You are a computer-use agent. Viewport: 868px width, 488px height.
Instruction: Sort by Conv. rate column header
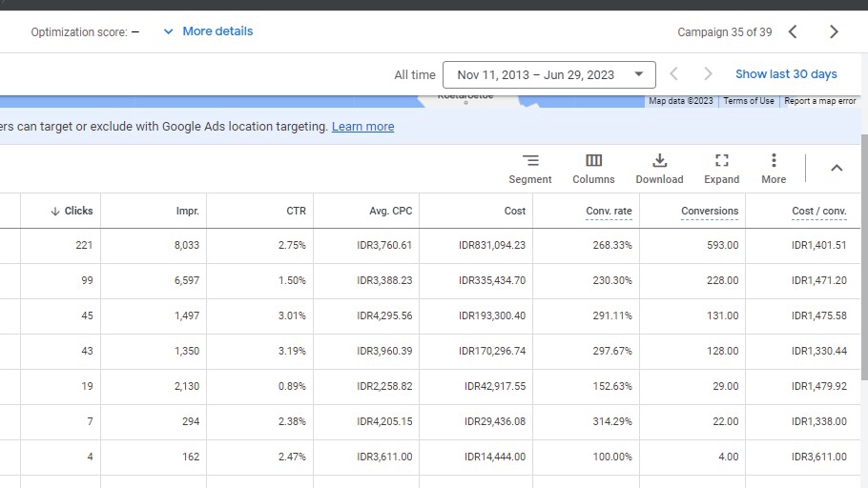pyautogui.click(x=609, y=211)
